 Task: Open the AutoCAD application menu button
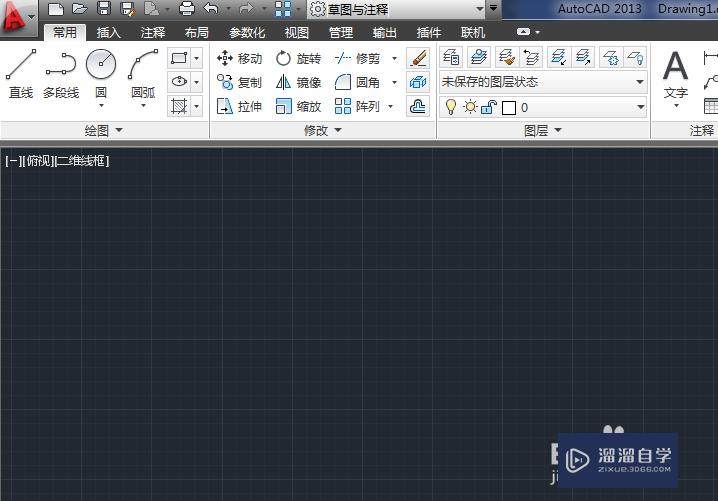click(18, 17)
